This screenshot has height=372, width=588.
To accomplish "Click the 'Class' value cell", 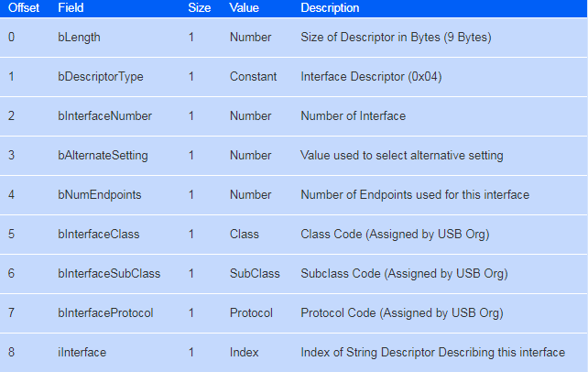I will tap(245, 235).
